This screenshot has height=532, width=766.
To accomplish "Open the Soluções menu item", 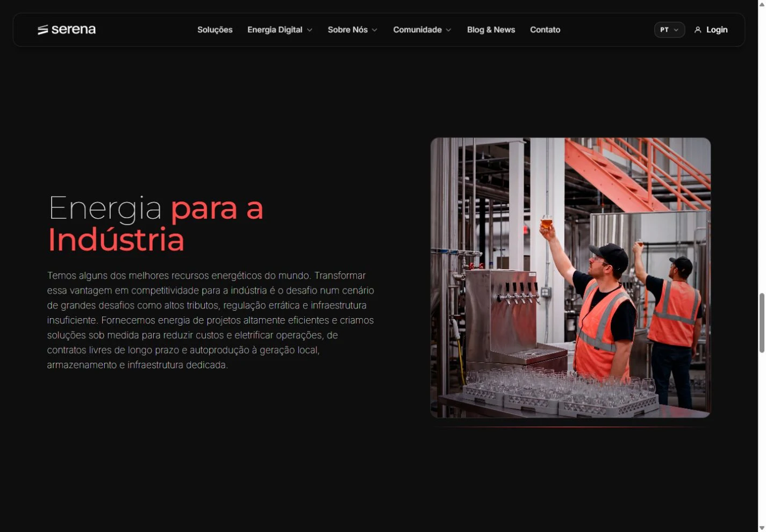I will [x=215, y=30].
